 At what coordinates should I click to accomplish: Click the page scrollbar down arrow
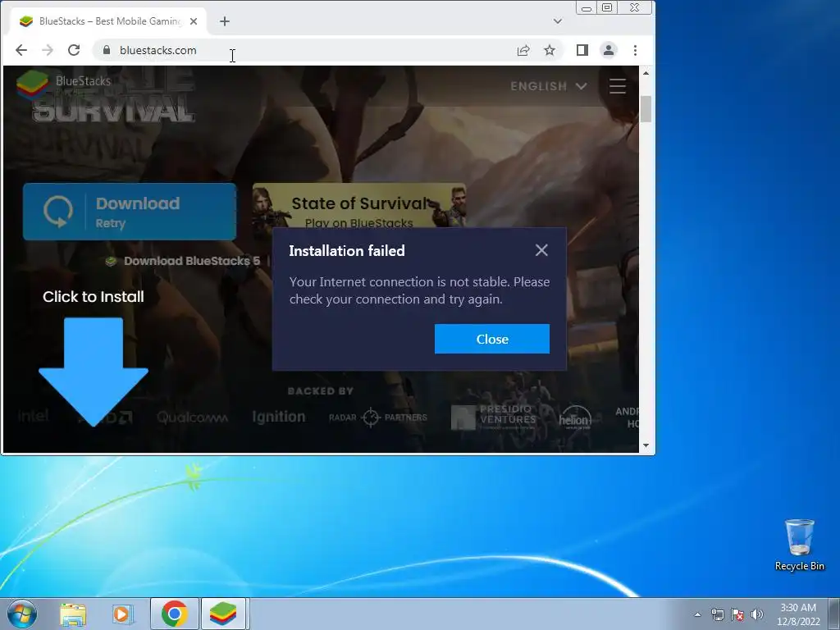pyautogui.click(x=646, y=445)
